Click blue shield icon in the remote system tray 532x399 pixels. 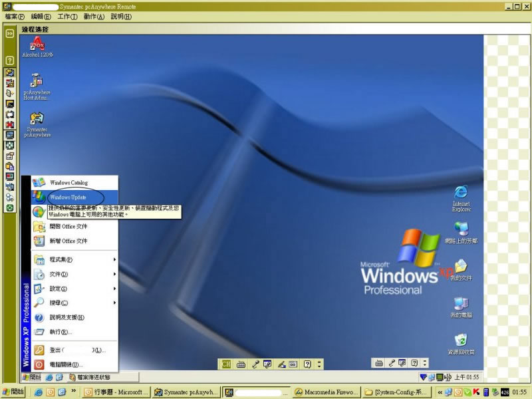pyautogui.click(x=423, y=377)
